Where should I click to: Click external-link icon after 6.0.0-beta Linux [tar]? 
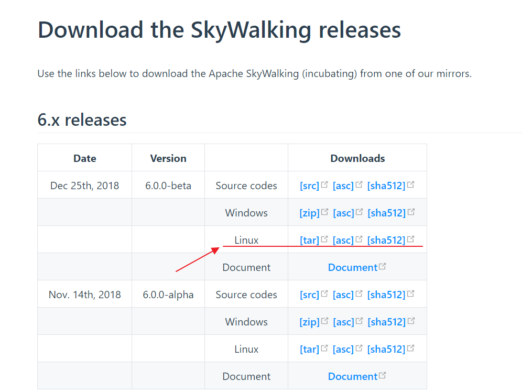coord(324,239)
